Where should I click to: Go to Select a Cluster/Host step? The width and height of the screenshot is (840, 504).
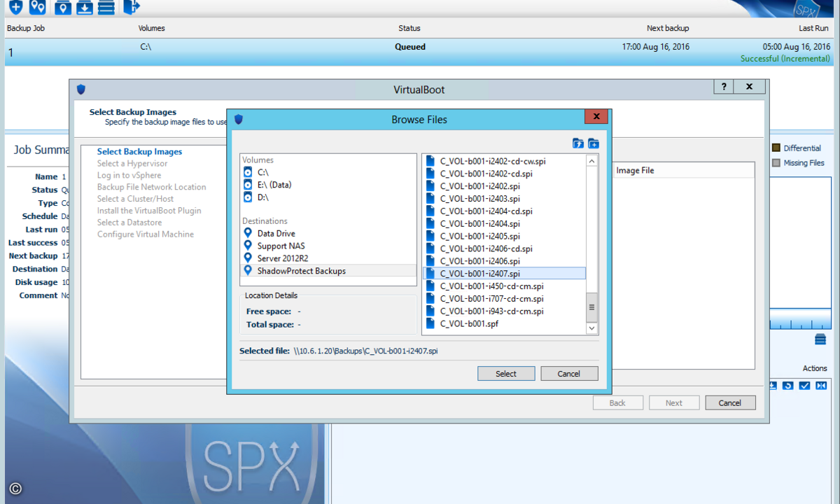[x=134, y=199]
